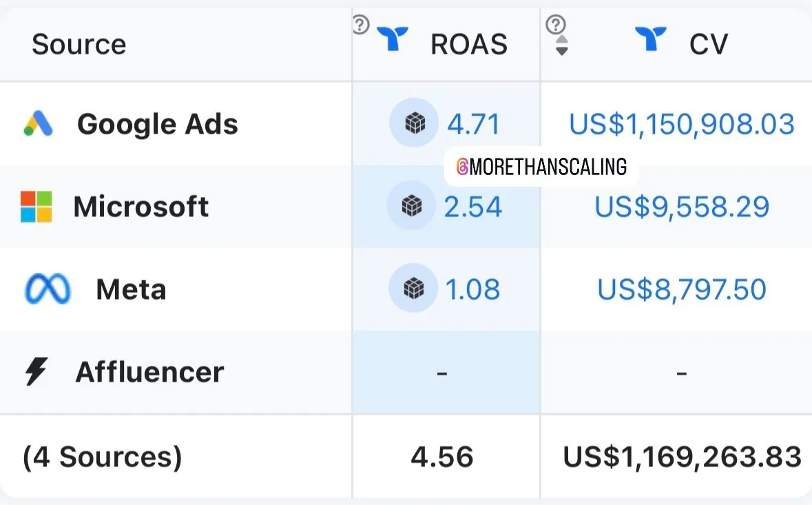Click the Meta infinity logo icon

point(48,289)
